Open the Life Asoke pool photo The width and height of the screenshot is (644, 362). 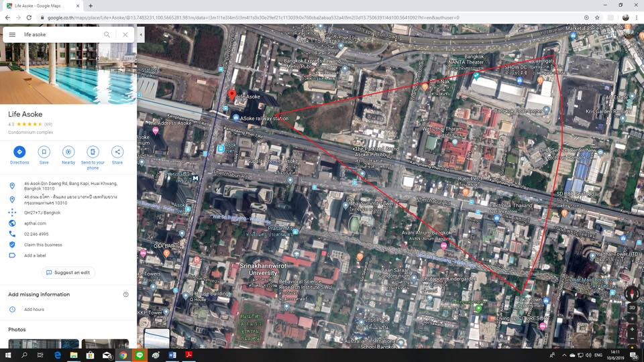(x=68, y=73)
